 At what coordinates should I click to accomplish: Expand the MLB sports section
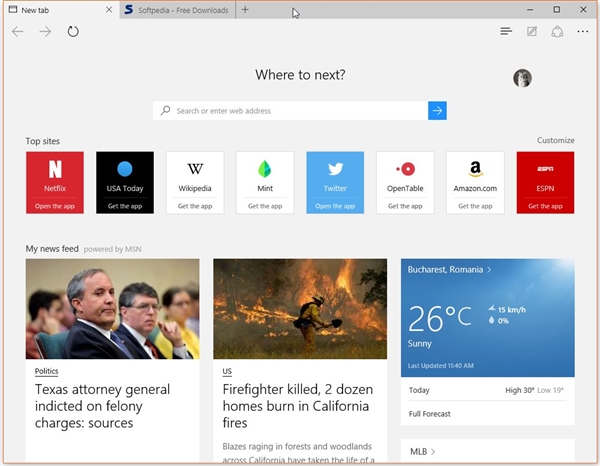pyautogui.click(x=421, y=452)
